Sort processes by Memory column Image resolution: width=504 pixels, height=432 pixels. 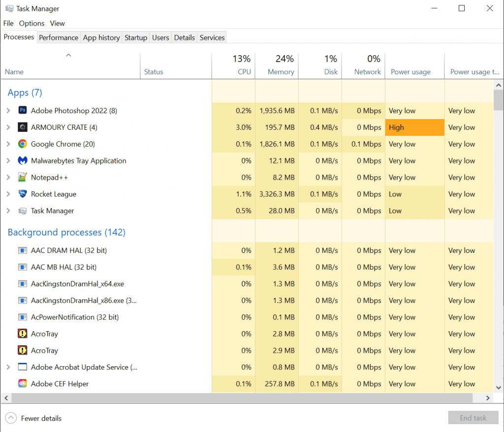coord(277,66)
